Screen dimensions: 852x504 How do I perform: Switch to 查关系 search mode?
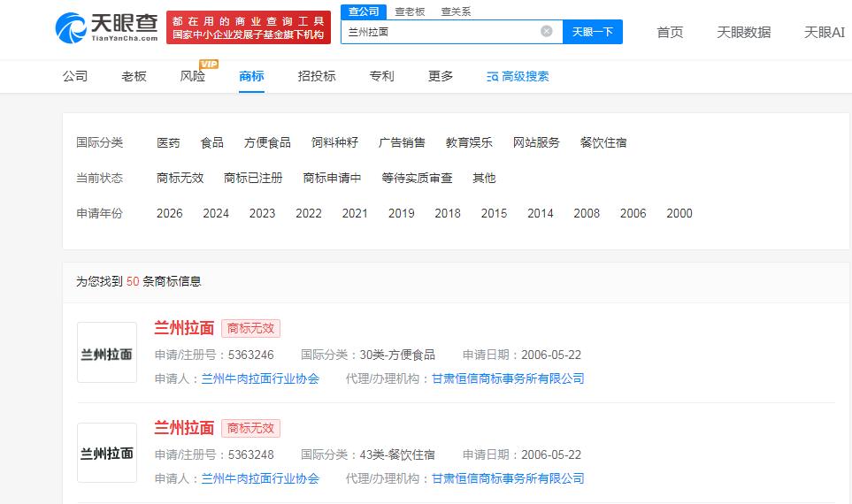point(456,11)
